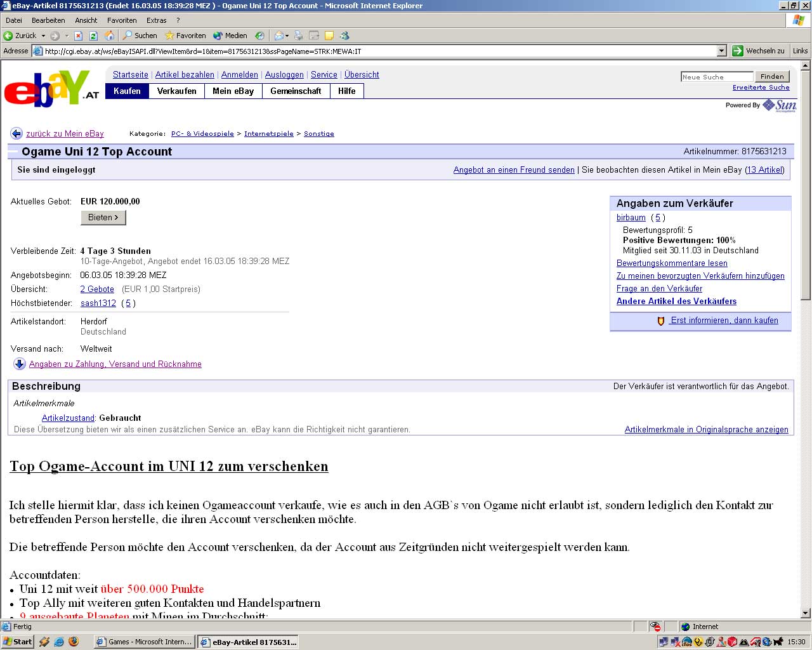Open the Artikel bezahlen link

tap(185, 74)
